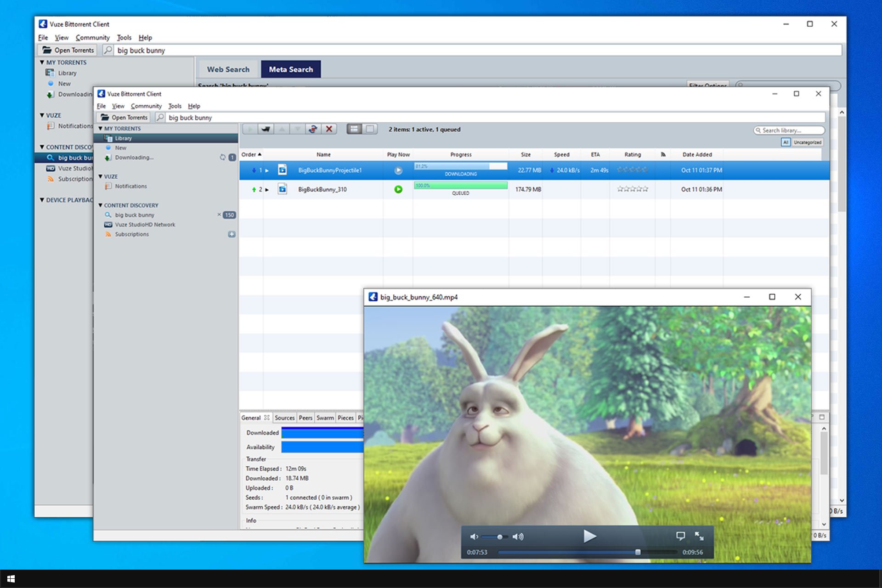This screenshot has width=882, height=588.
Task: Click the Search library input field
Action: tap(789, 130)
